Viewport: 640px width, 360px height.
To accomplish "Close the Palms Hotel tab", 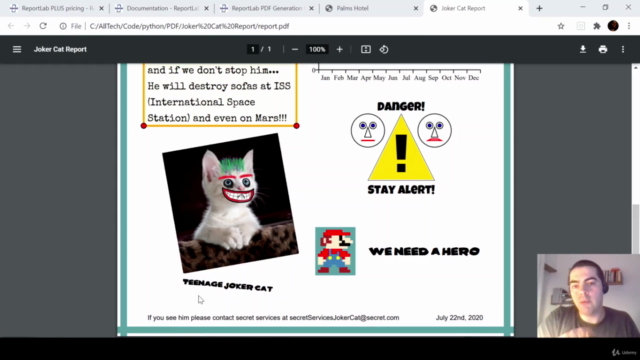I will click(416, 8).
